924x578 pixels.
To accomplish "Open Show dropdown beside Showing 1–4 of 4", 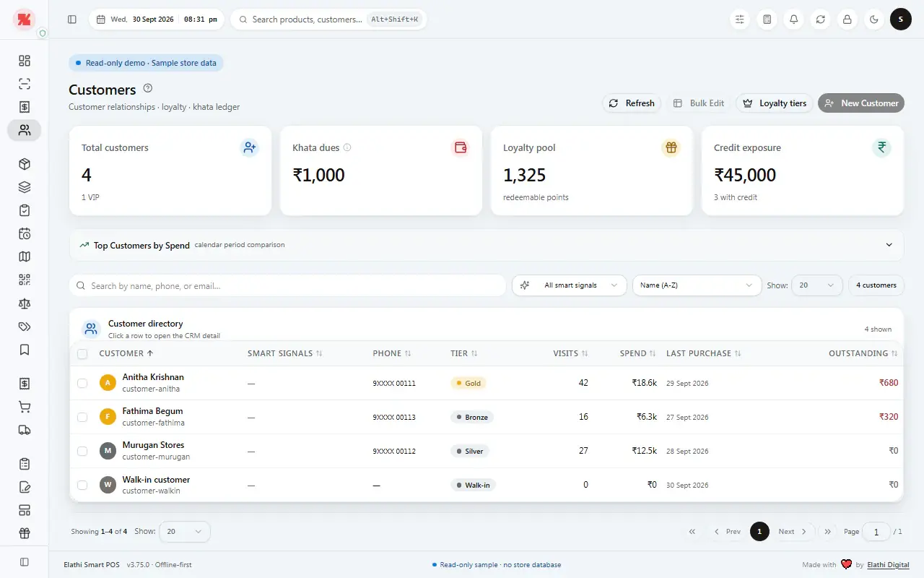I will (185, 532).
